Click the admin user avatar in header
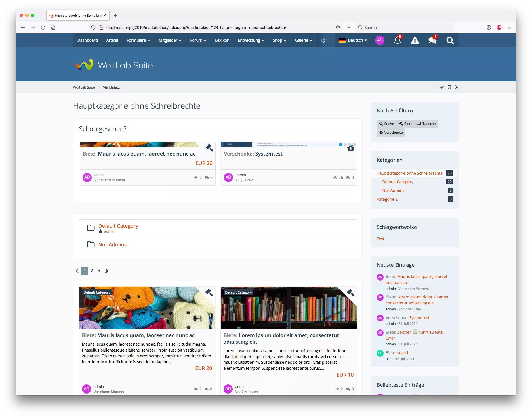 [x=380, y=40]
